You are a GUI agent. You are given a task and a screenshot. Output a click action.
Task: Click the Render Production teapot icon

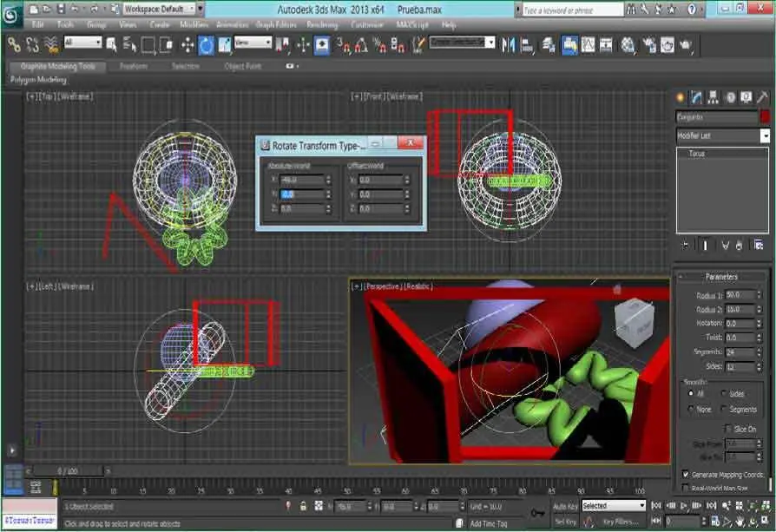tap(686, 45)
